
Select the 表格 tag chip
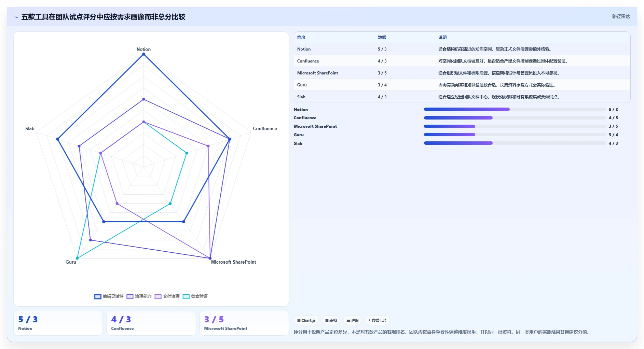pyautogui.click(x=331, y=320)
